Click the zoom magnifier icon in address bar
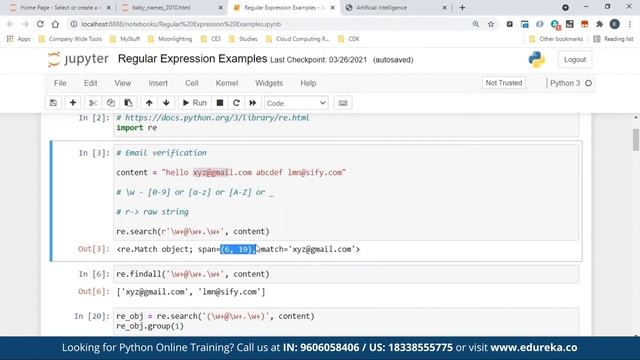The height and width of the screenshot is (360, 640). (476, 24)
